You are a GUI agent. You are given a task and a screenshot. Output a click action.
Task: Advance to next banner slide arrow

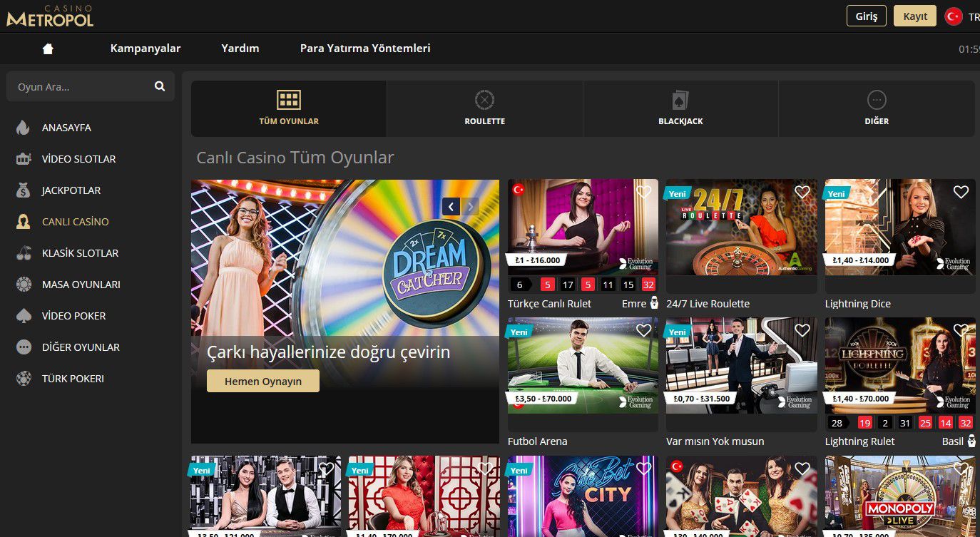coord(470,207)
